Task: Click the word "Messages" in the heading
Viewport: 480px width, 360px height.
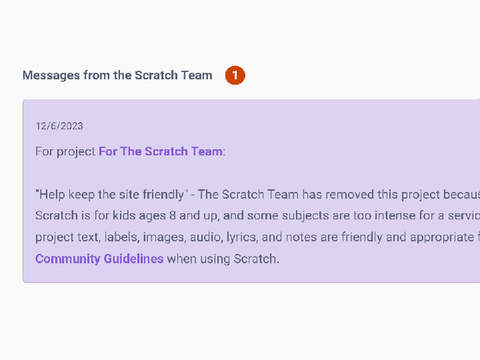Action: coord(51,75)
